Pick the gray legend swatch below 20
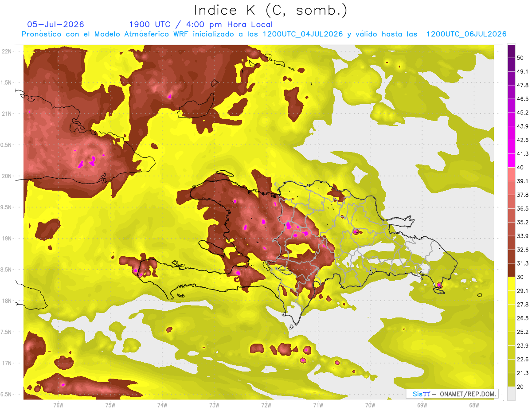This screenshot has width=532, height=411. [511, 394]
